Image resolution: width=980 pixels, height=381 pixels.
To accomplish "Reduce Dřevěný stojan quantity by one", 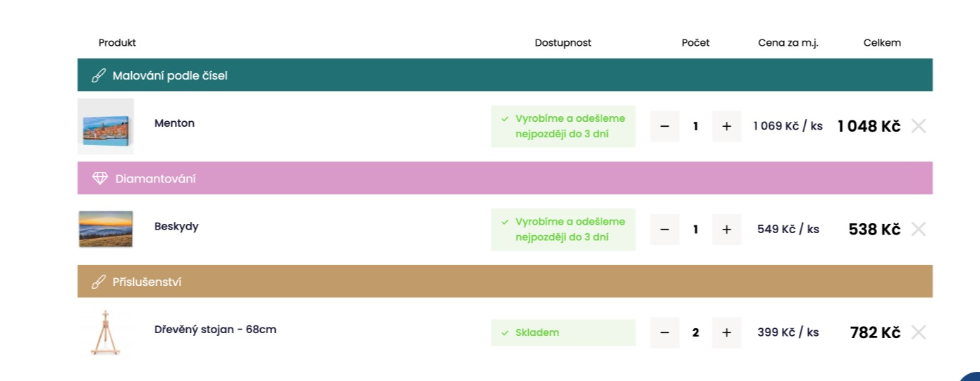I will point(664,332).
